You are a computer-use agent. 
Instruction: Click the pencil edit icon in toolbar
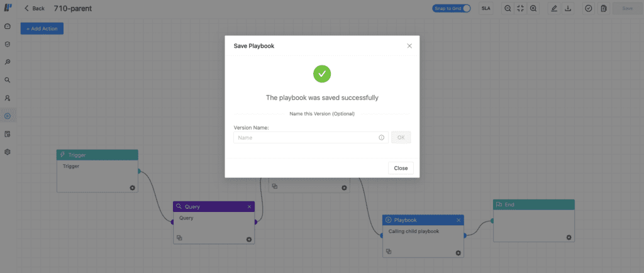point(555,8)
